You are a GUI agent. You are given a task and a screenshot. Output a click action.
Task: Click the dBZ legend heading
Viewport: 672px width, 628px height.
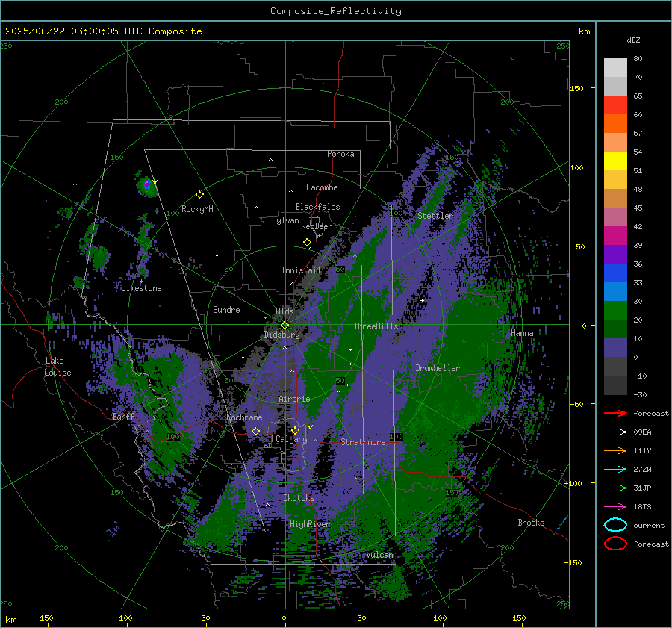633,40
